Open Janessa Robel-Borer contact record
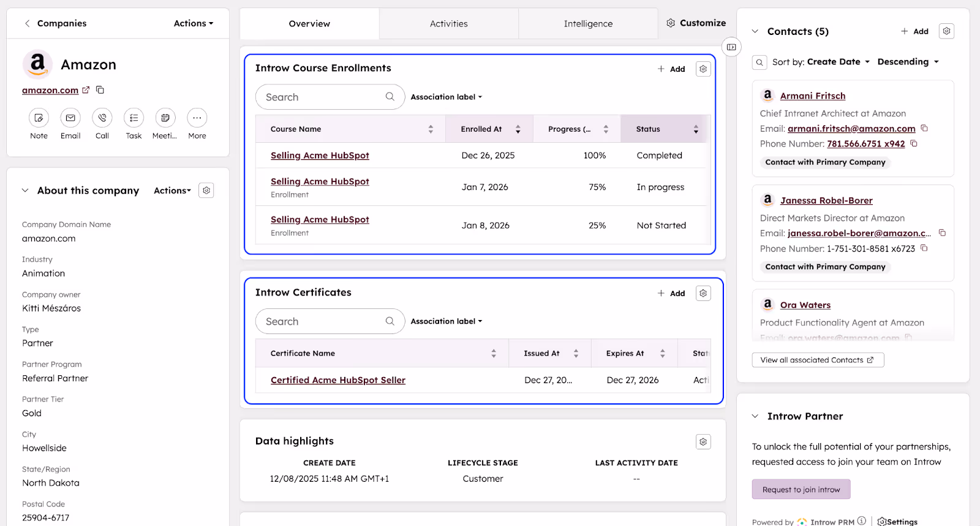 tap(826, 200)
